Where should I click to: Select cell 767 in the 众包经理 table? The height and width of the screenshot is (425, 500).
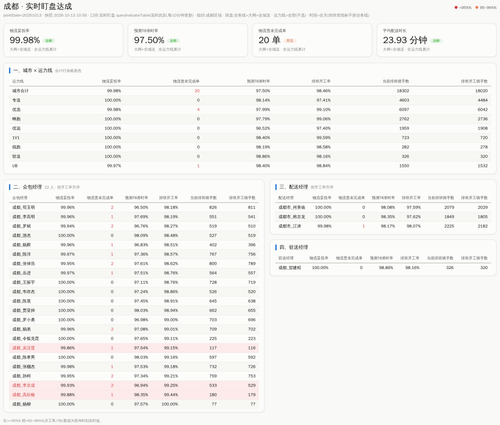pyautogui.click(x=213, y=254)
